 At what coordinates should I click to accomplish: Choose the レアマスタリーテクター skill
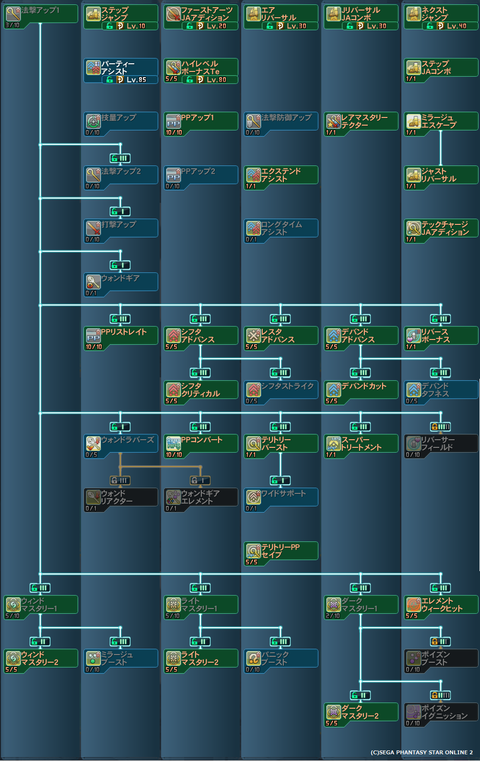coord(361,124)
